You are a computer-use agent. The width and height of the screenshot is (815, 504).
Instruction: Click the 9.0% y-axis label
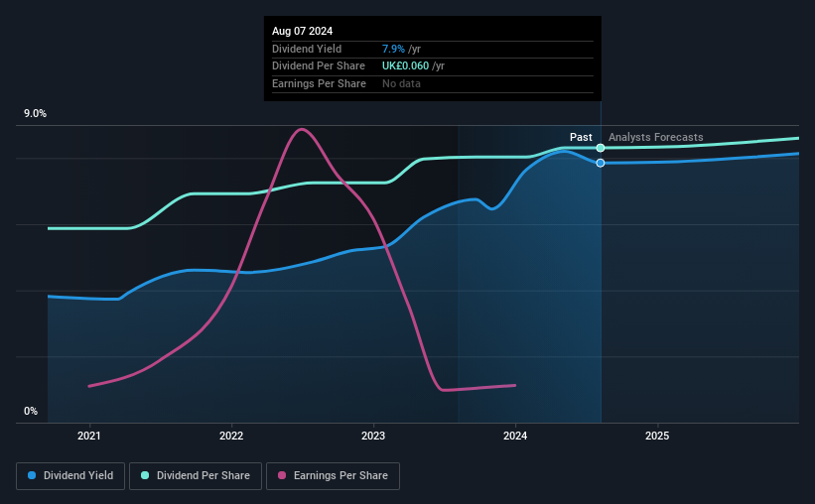point(35,114)
